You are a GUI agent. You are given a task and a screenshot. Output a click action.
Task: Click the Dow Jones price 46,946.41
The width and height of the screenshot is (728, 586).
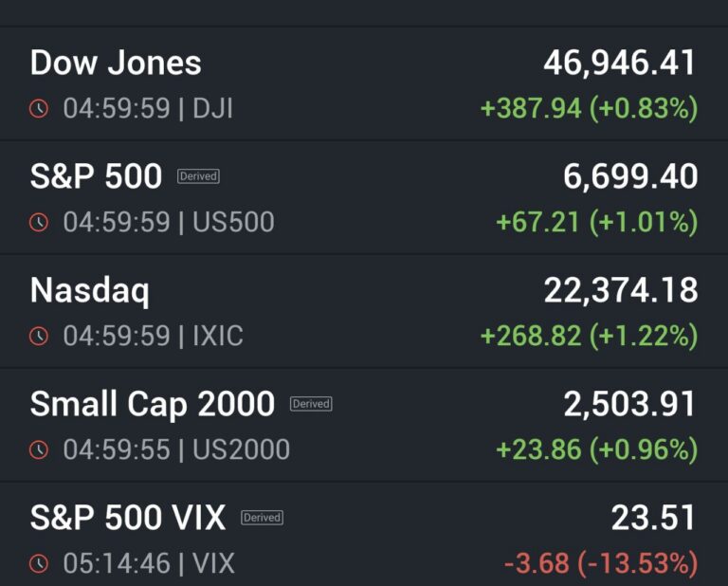(x=620, y=64)
